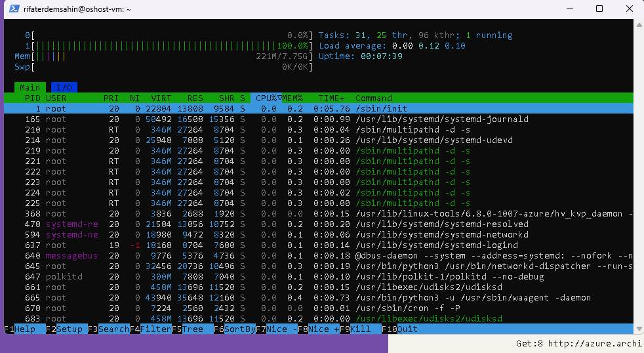644x353 pixels.
Task: Select the hv_kvp_daemon process row
Action: point(318,214)
